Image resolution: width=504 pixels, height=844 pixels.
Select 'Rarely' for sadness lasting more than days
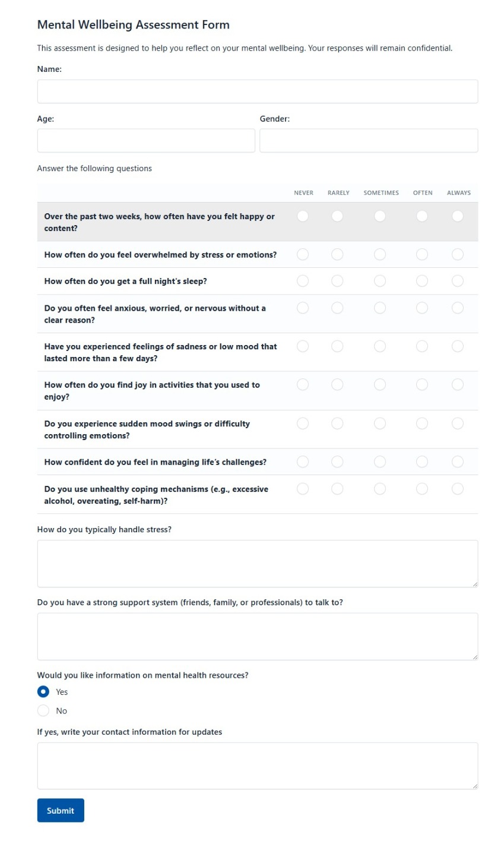coord(337,346)
